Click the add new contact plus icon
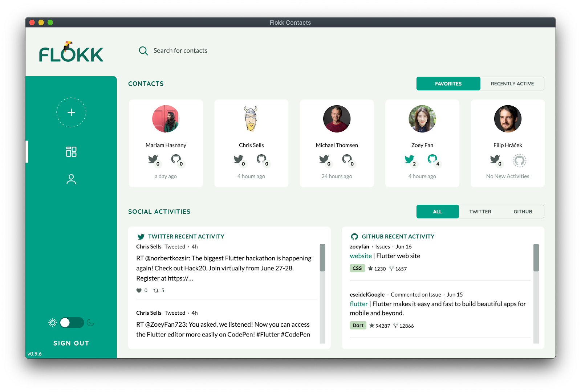Image resolution: width=581 pixels, height=392 pixels. [71, 113]
